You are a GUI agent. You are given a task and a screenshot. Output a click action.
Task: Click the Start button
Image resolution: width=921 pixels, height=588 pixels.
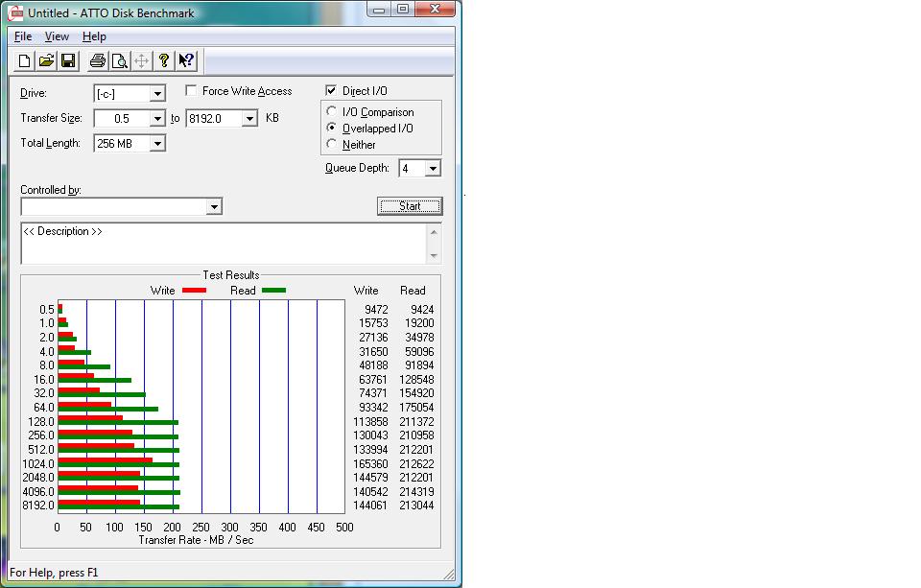point(410,206)
